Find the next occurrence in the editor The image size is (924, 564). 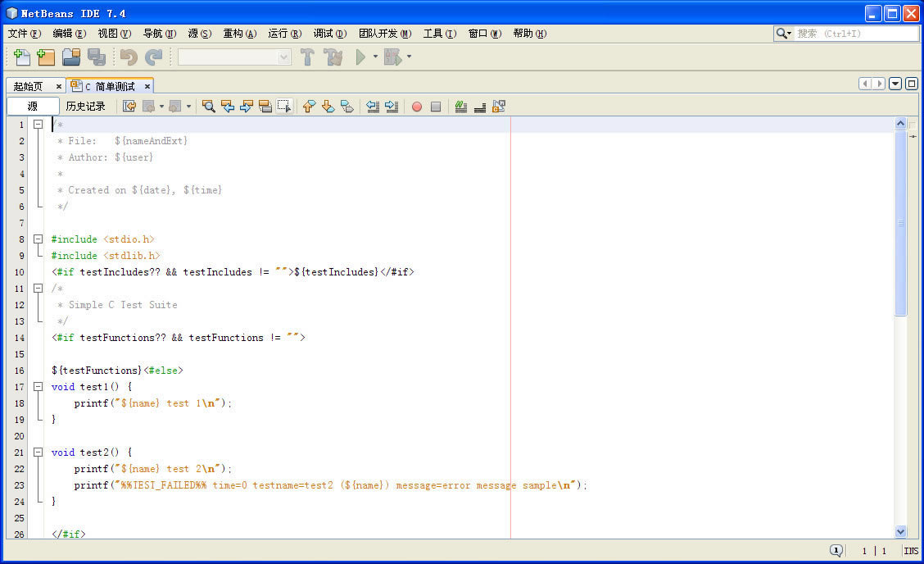246,107
